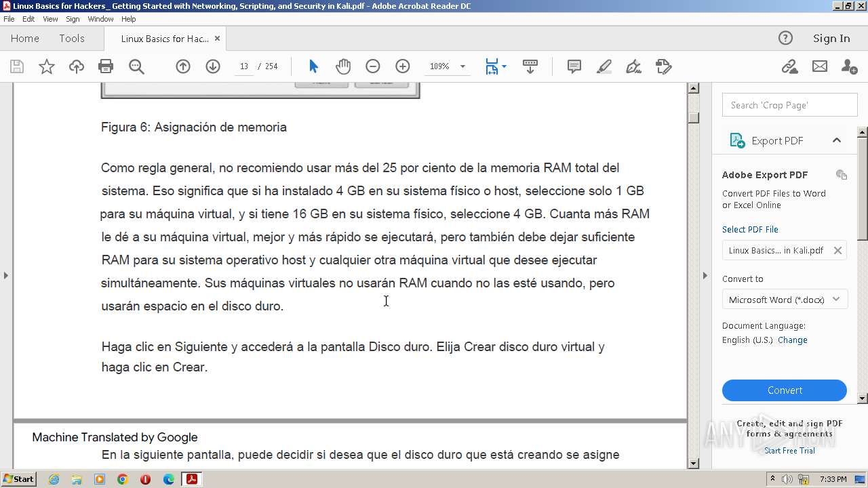Click the Save file icon
Screen dimensions: 868x488
17,66
